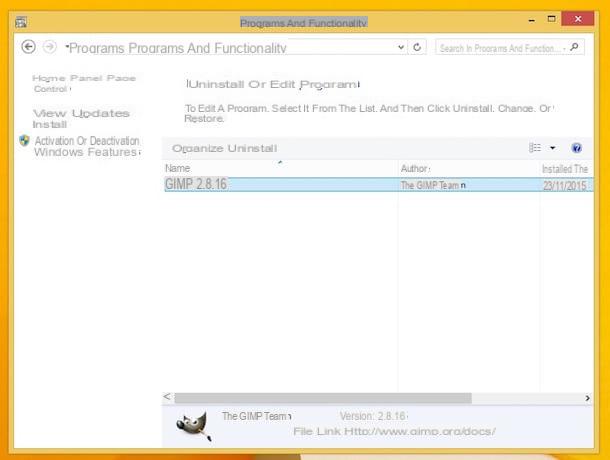Open the window system menu icon
Image resolution: width=610 pixels, height=460 pixels.
(x=21, y=22)
